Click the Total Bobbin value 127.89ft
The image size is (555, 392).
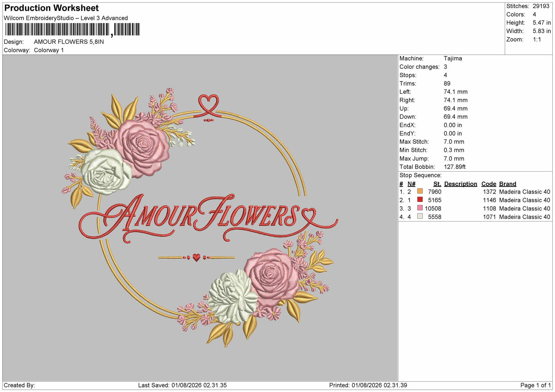point(455,167)
